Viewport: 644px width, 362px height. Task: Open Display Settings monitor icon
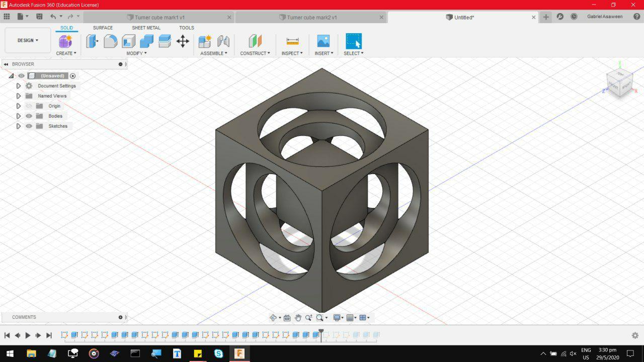[337, 317]
